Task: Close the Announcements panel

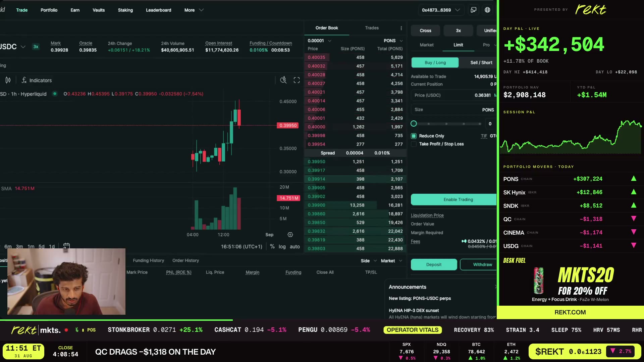Action: point(495,287)
